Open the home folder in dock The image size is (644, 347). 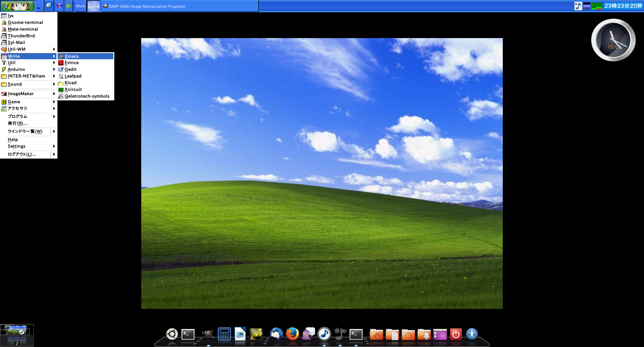tap(376, 334)
